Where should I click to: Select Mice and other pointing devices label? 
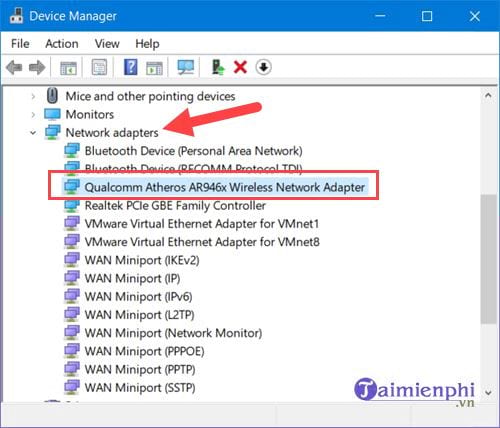pyautogui.click(x=150, y=96)
